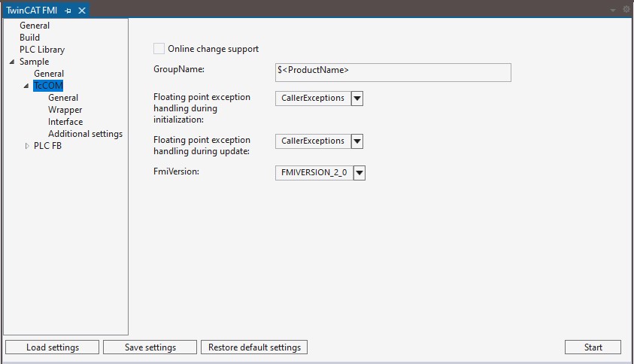Viewport: 634px width, 364px height.
Task: Select General under TcCOM
Action: 63,98
